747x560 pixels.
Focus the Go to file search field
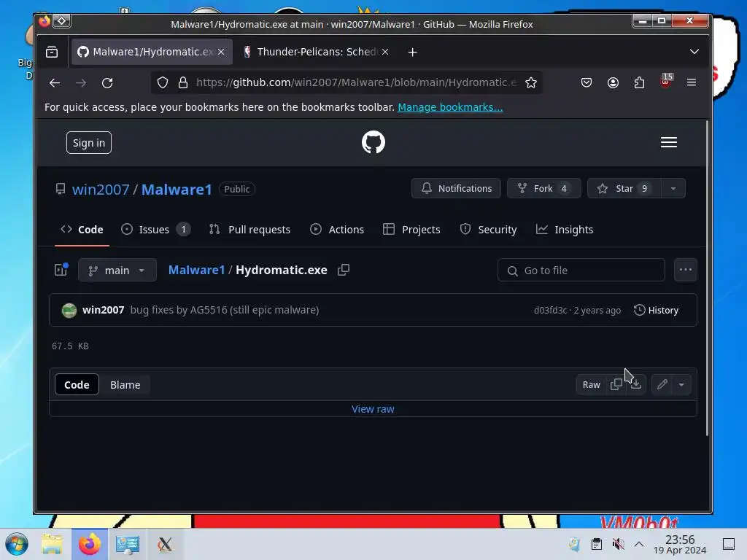(581, 271)
